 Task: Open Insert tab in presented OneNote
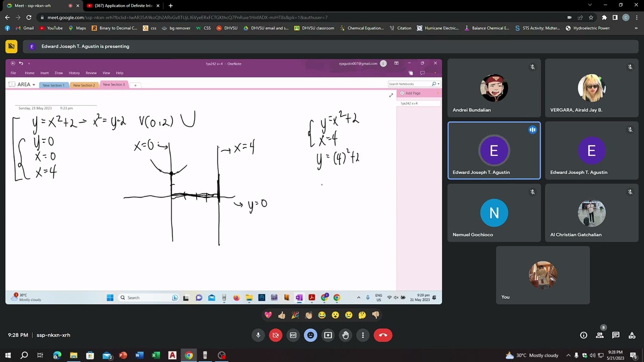(x=44, y=73)
